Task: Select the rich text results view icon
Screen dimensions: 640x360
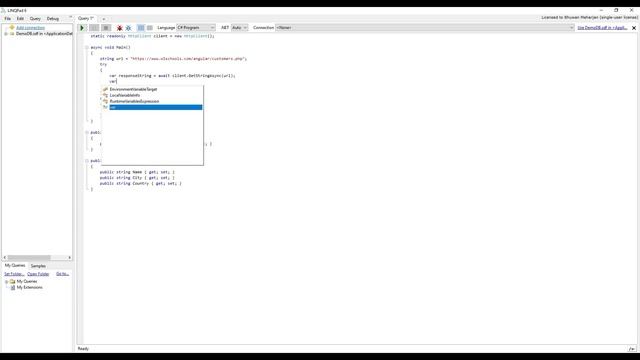Action: click(x=141, y=28)
